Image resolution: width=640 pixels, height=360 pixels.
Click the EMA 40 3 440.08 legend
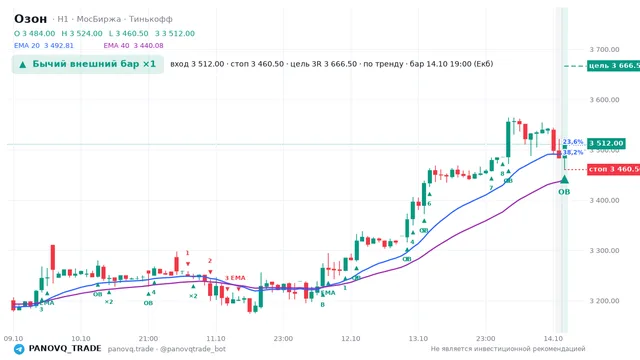click(x=133, y=46)
